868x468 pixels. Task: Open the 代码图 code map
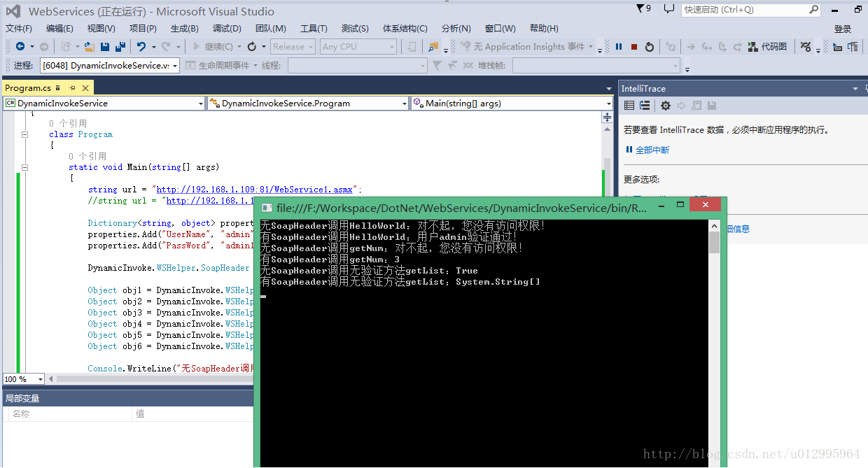(x=767, y=47)
